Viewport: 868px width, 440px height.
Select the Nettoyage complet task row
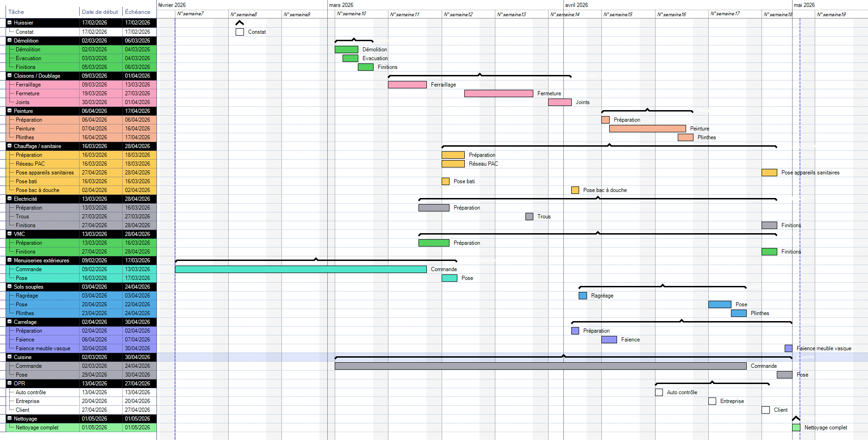point(81,428)
